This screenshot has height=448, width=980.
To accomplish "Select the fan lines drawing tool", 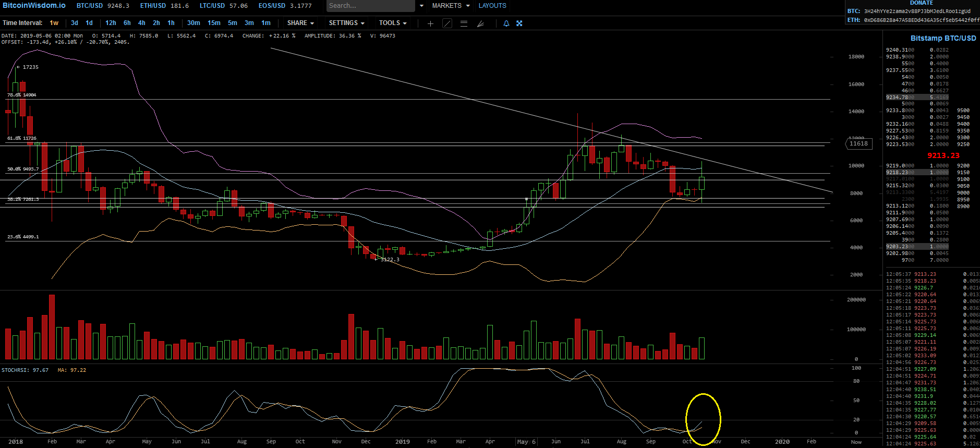I will tap(480, 23).
